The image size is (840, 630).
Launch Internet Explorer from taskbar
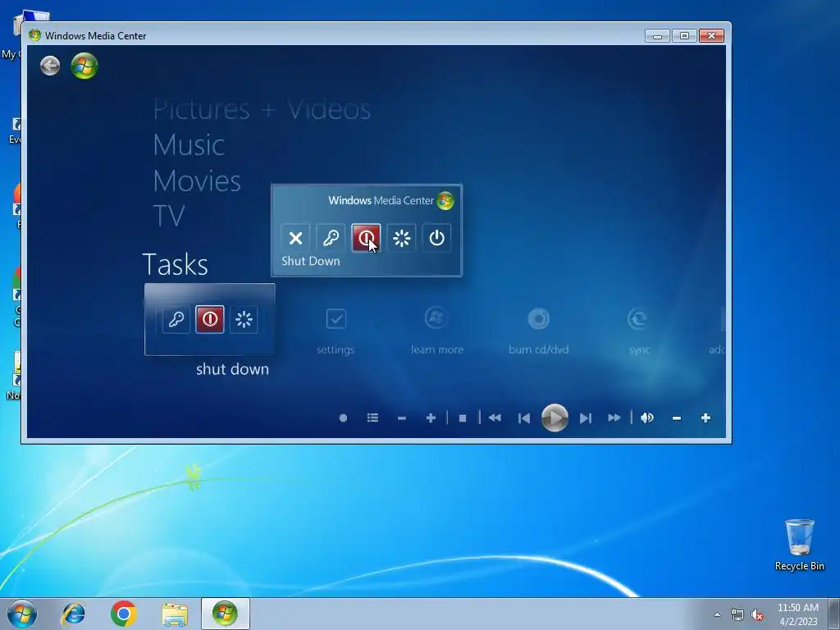pos(73,614)
